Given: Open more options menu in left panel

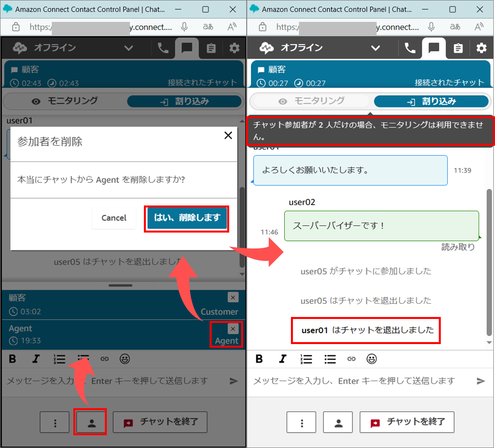Looking at the screenshot, I should point(55,423).
